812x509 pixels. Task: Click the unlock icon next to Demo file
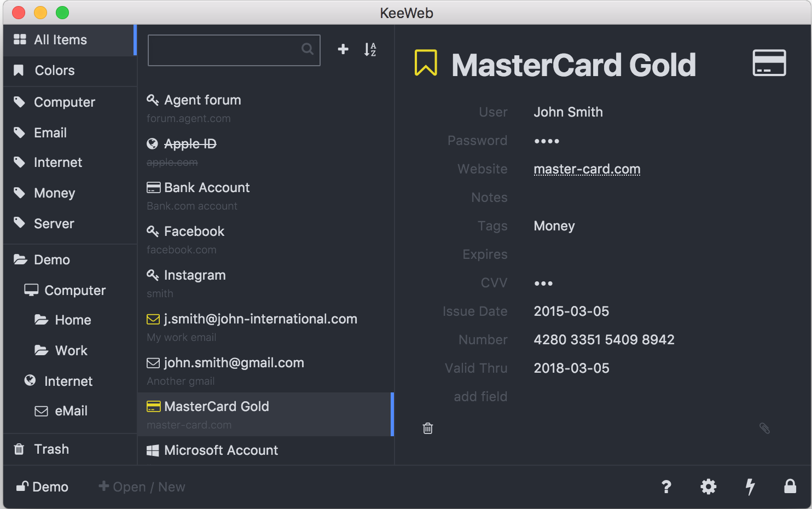pos(22,486)
